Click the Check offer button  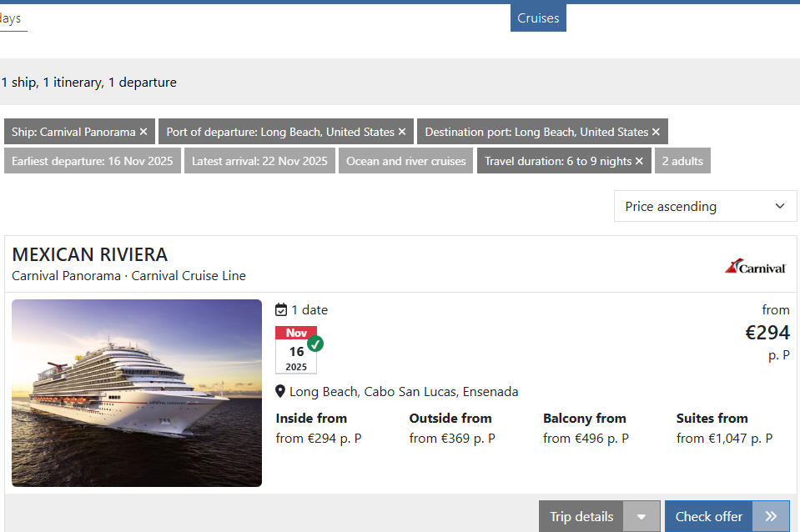(x=709, y=516)
